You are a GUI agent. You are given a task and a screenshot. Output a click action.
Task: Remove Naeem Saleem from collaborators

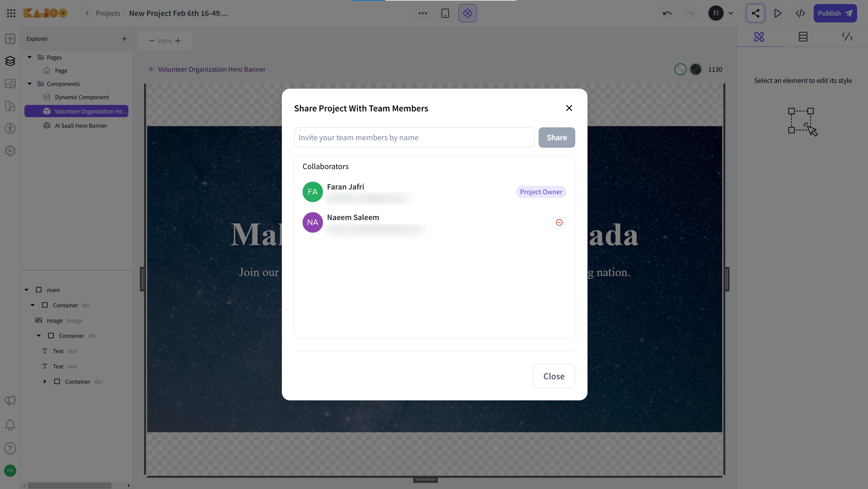point(559,222)
